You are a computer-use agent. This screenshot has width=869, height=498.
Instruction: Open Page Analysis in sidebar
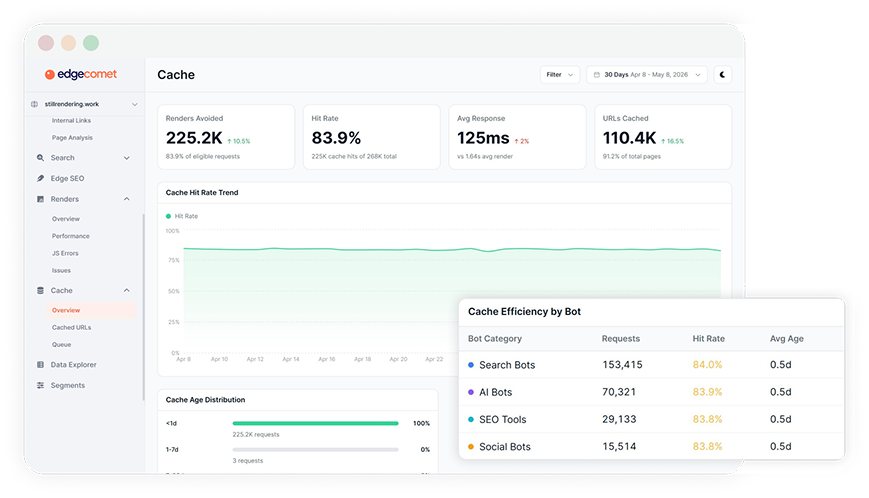click(72, 137)
